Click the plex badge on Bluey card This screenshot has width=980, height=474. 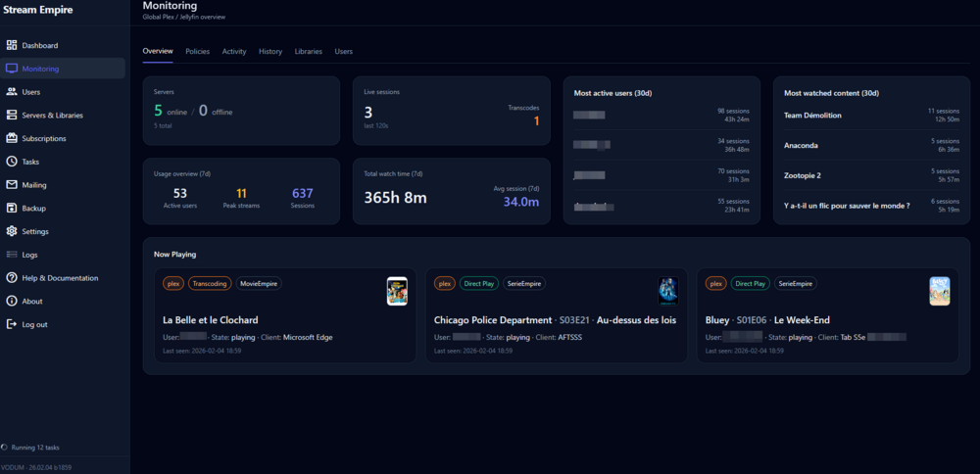click(716, 284)
